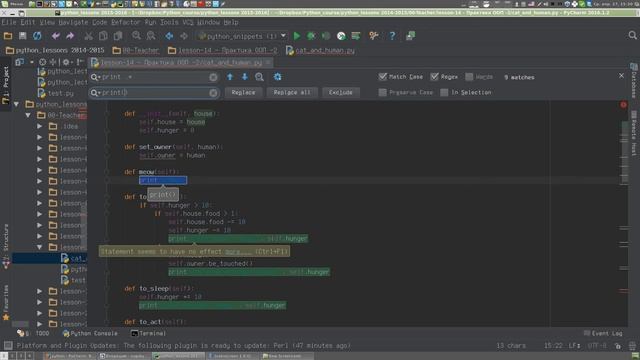Screen dimensions: 640x360
Task: Expand the .idea folder
Action: pyautogui.click(x=40, y=127)
